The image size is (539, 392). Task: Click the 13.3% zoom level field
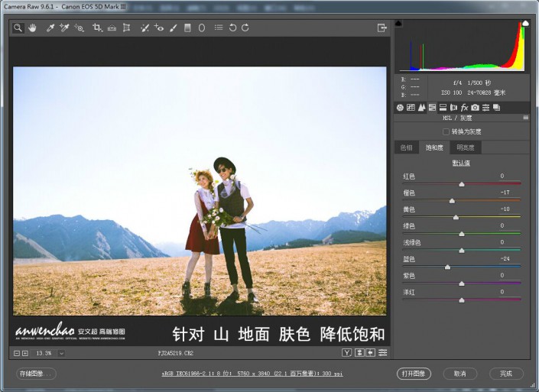point(44,353)
